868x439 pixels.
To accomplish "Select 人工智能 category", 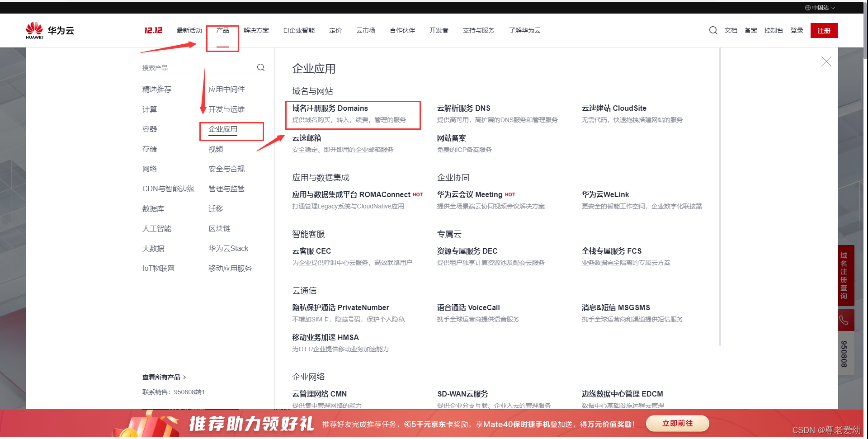I will (157, 229).
